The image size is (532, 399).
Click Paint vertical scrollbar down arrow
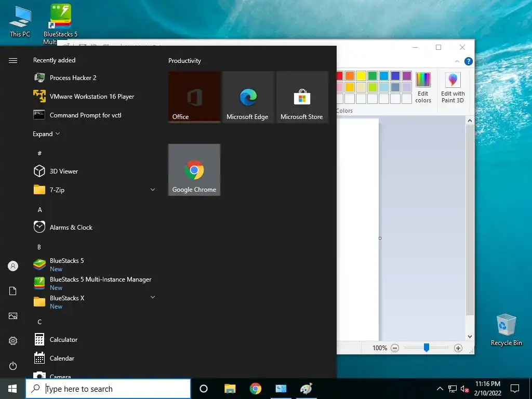click(470, 337)
